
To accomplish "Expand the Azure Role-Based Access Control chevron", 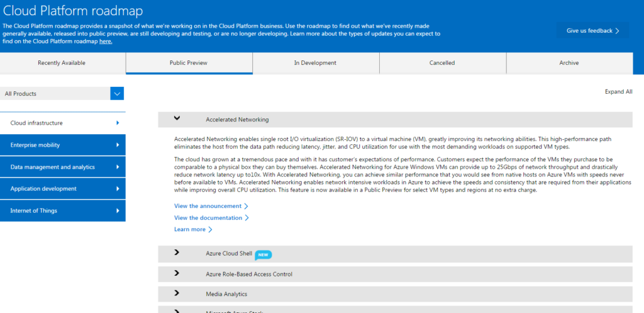I will pos(177,272).
